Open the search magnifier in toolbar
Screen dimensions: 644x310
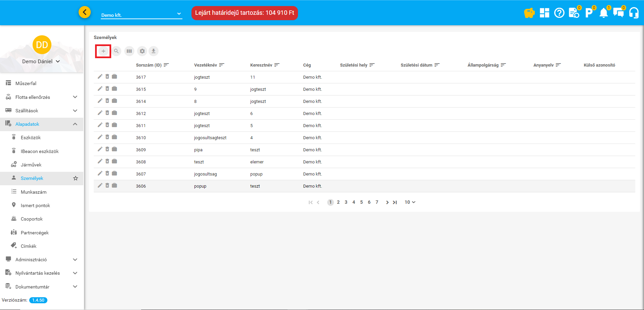pos(116,51)
